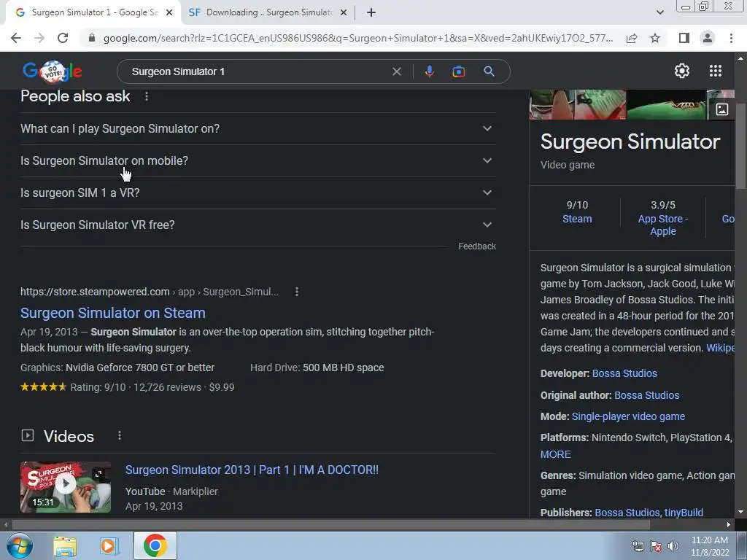Open the App Store - Apple rating link
This screenshot has height=560, width=747.
662,225
